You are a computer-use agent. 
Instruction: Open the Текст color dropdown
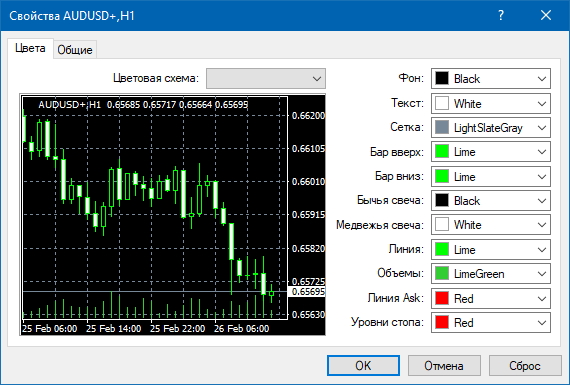(491, 104)
